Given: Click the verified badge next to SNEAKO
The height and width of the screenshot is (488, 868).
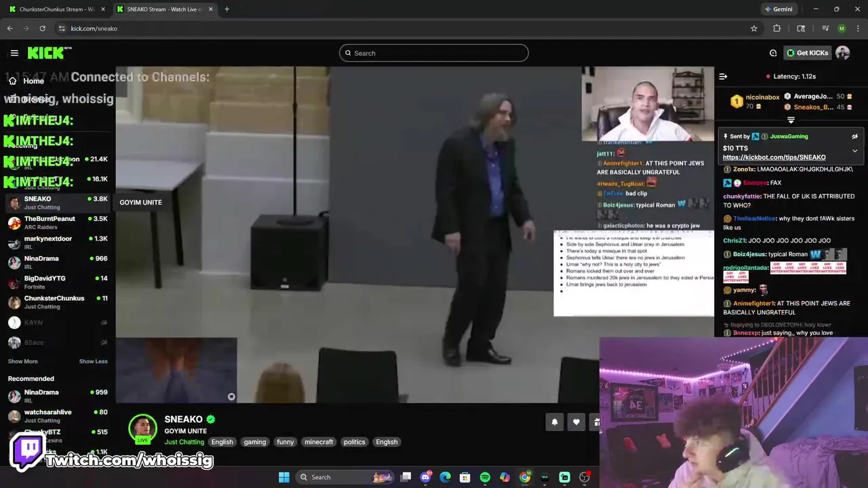Looking at the screenshot, I should coord(211,420).
